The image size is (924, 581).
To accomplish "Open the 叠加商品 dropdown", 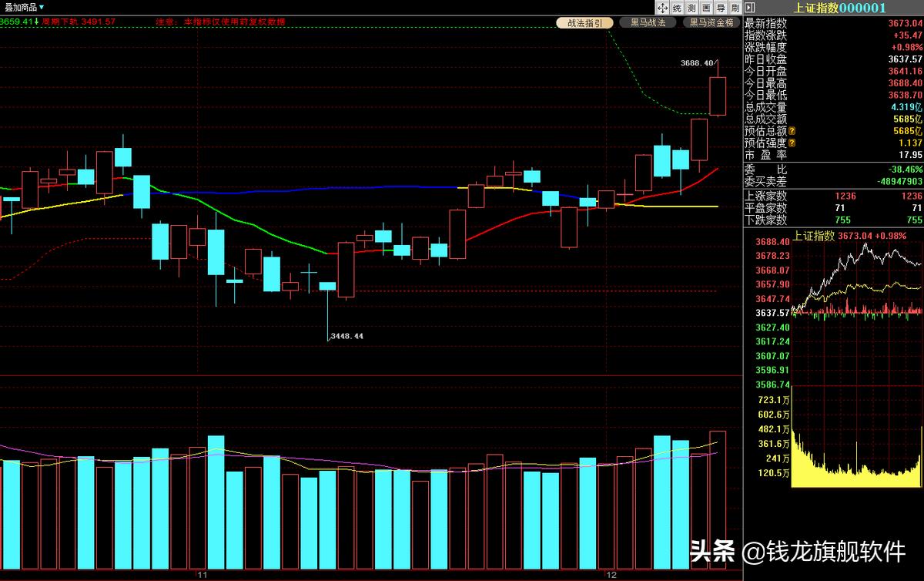I will tap(25, 7).
